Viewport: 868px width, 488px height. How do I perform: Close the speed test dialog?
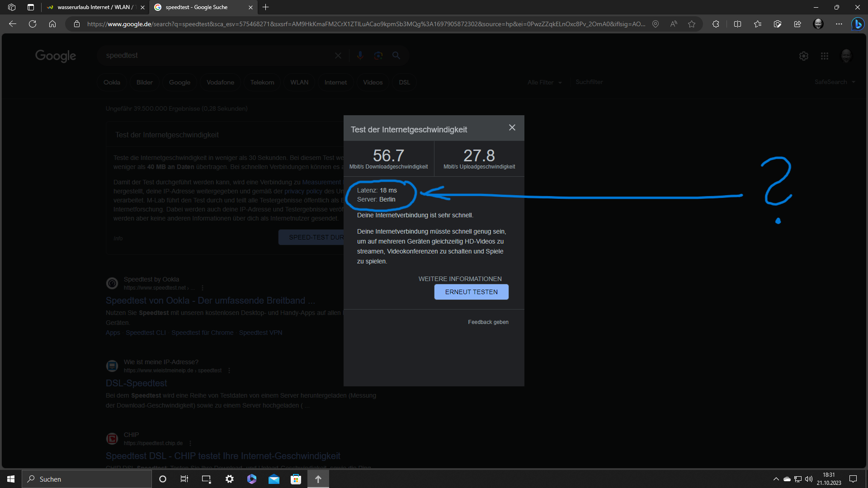512,128
